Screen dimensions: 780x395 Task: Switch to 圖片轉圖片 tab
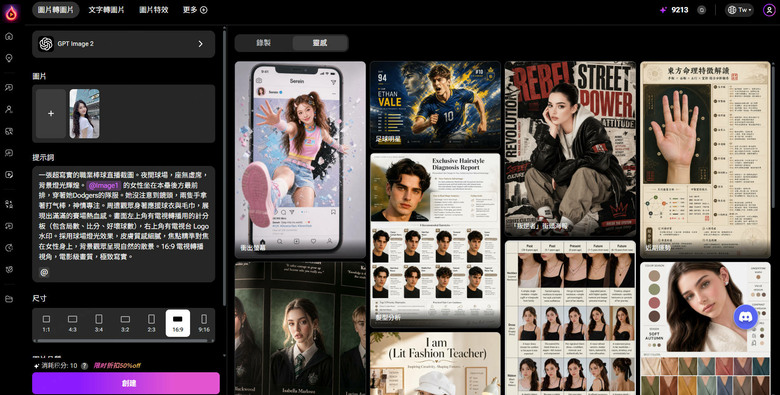coord(56,10)
